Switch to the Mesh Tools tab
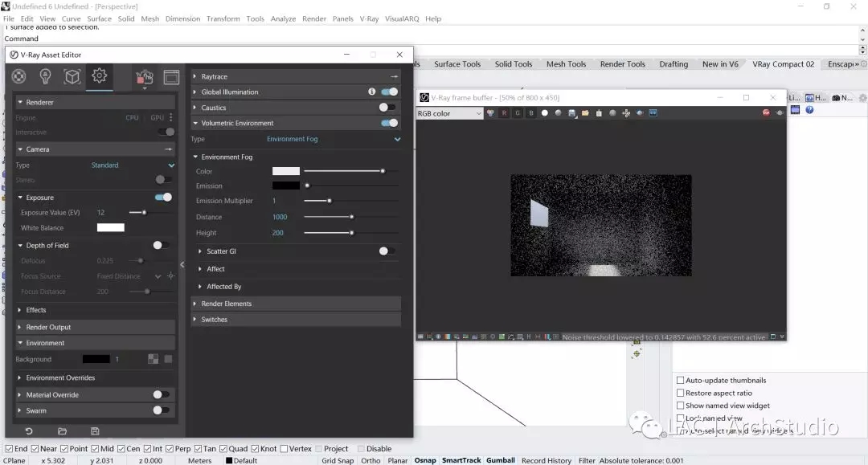Screen dimensions: 868x465 tap(566, 64)
